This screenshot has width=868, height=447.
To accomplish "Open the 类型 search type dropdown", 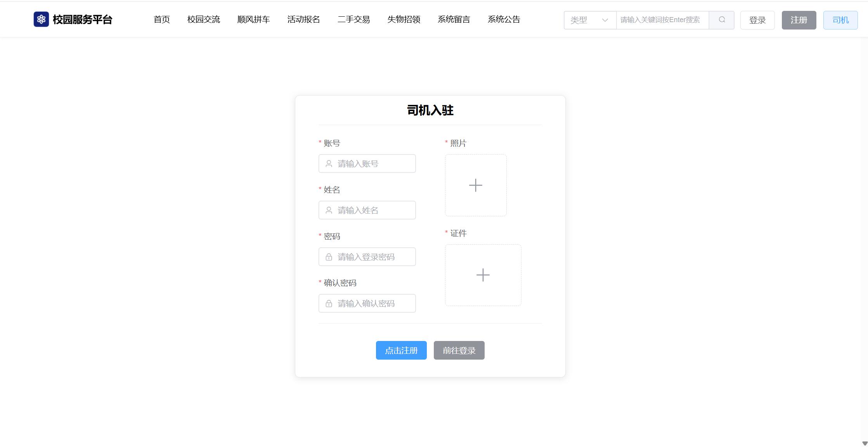I will 589,20.
